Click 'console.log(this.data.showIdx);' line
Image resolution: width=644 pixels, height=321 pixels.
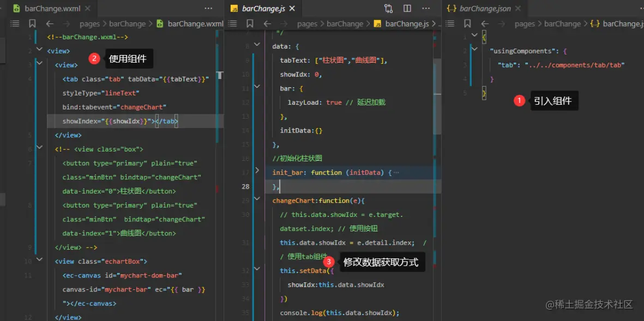click(x=340, y=313)
